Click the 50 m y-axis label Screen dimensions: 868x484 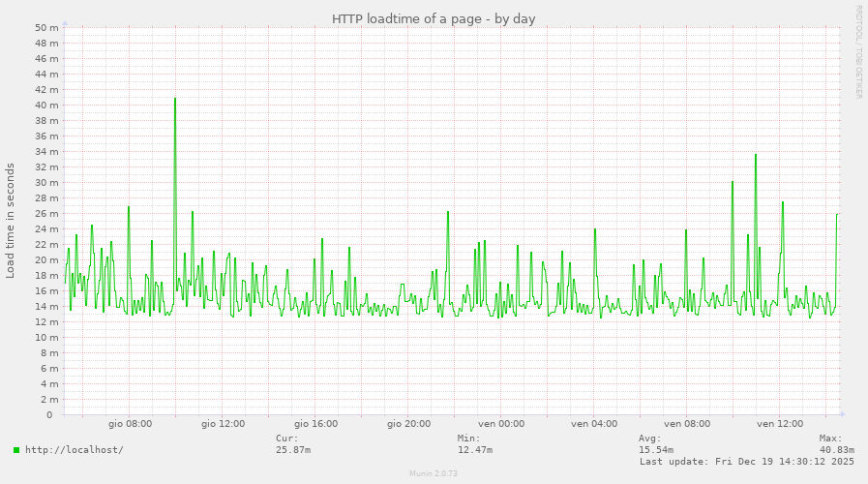[46, 27]
